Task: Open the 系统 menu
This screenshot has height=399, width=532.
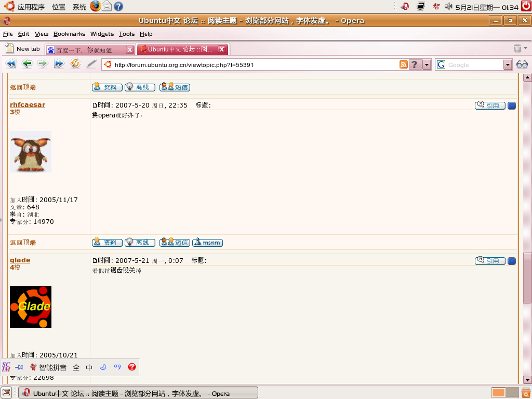Action: 79,7
